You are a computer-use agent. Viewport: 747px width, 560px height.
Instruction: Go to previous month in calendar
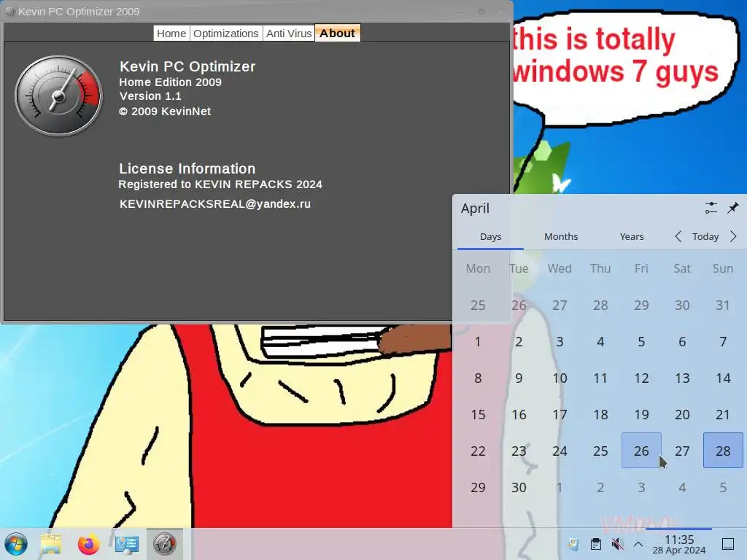click(x=678, y=236)
